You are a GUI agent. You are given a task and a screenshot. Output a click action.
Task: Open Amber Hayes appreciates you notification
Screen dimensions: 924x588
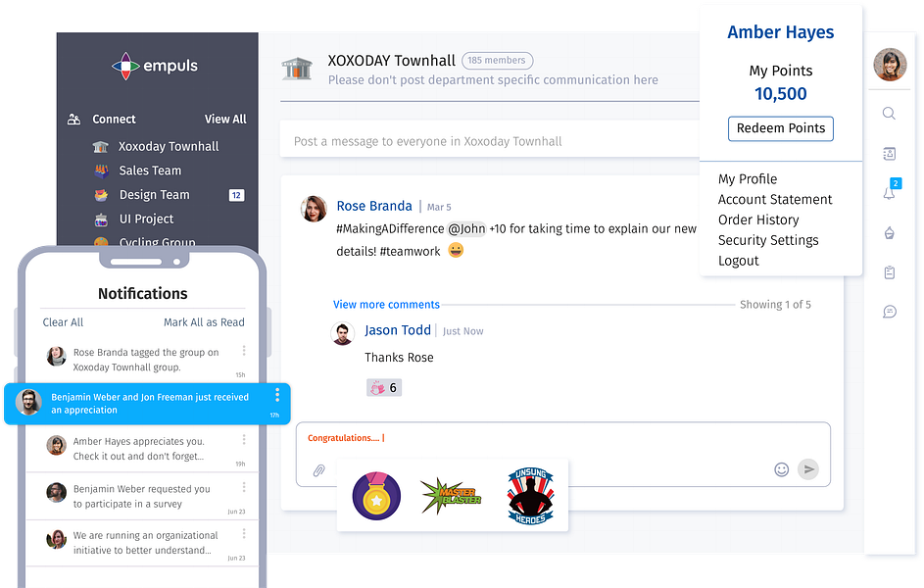point(142,449)
